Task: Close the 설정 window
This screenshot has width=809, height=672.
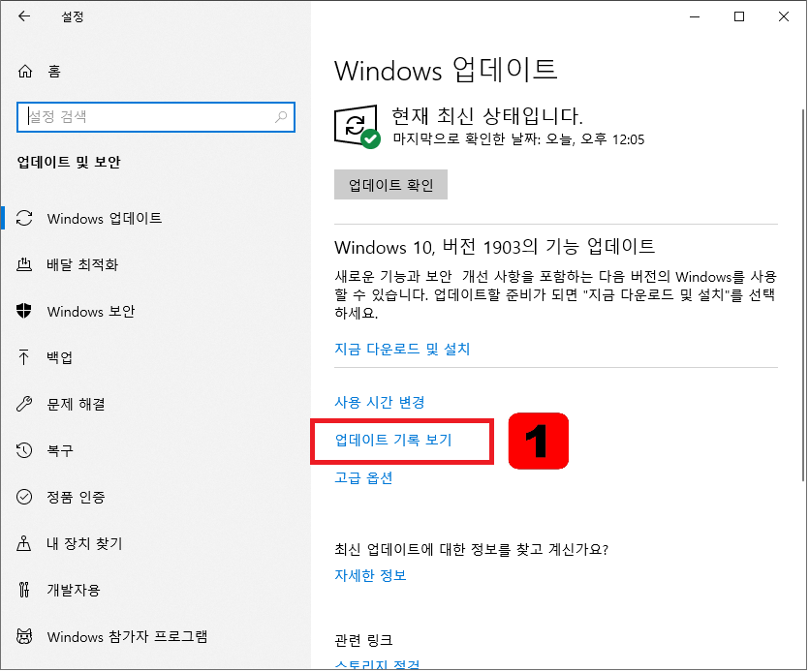Action: pyautogui.click(x=783, y=16)
